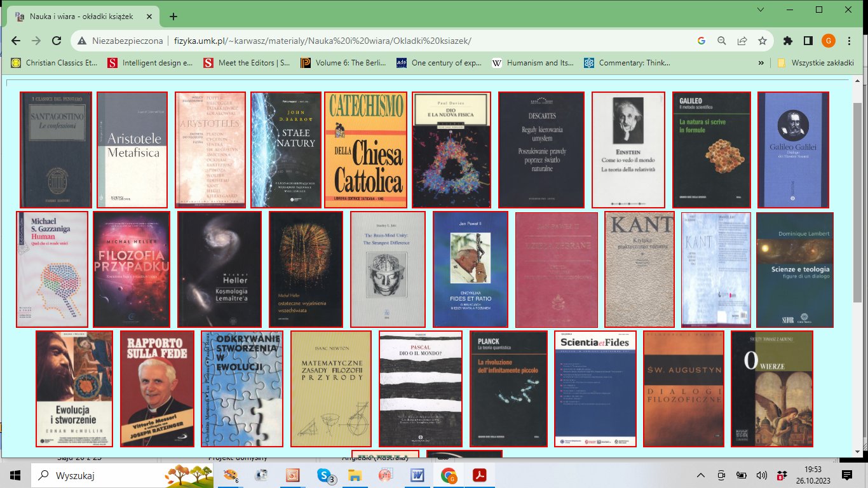868x488 pixels.
Task: Show hidden system tray icons
Action: point(701,475)
